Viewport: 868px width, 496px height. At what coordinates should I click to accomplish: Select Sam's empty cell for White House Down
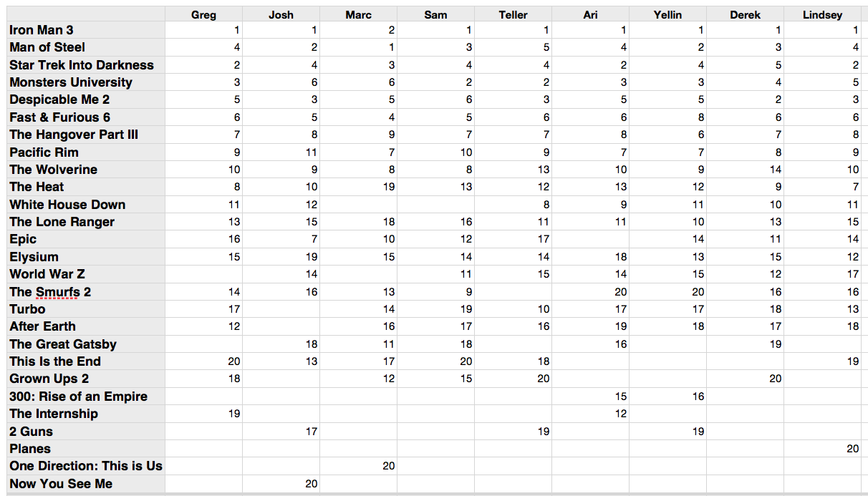[x=435, y=205]
